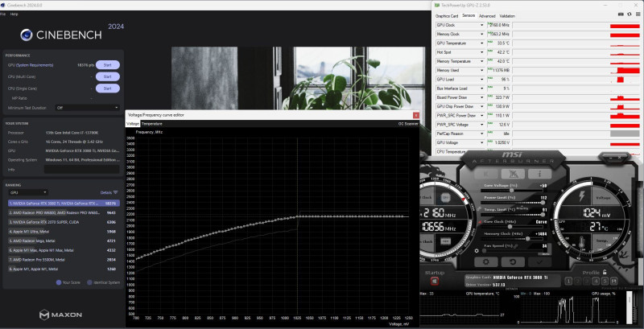
Task: Click the thermometer icon on the right gauge
Action: click(581, 243)
